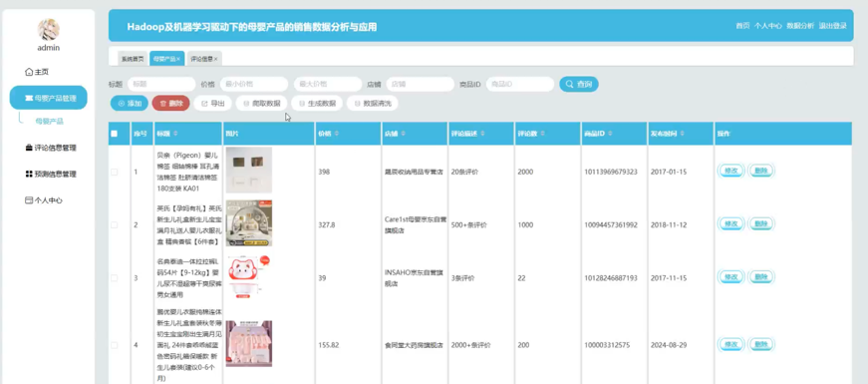Image resolution: width=868 pixels, height=384 pixels.
Task: Sort the table by 价格 column
Action: (x=337, y=134)
